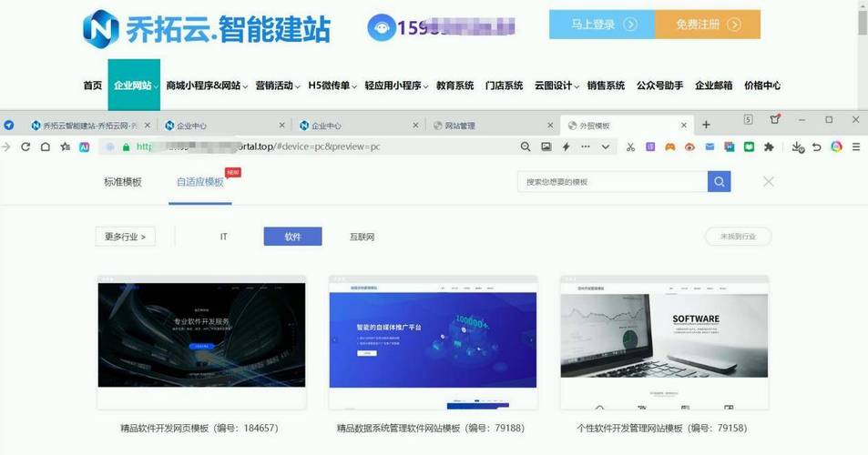Viewport: 868px width, 455px height.
Task: Click the home icon in browser toolbar
Action: click(46, 147)
